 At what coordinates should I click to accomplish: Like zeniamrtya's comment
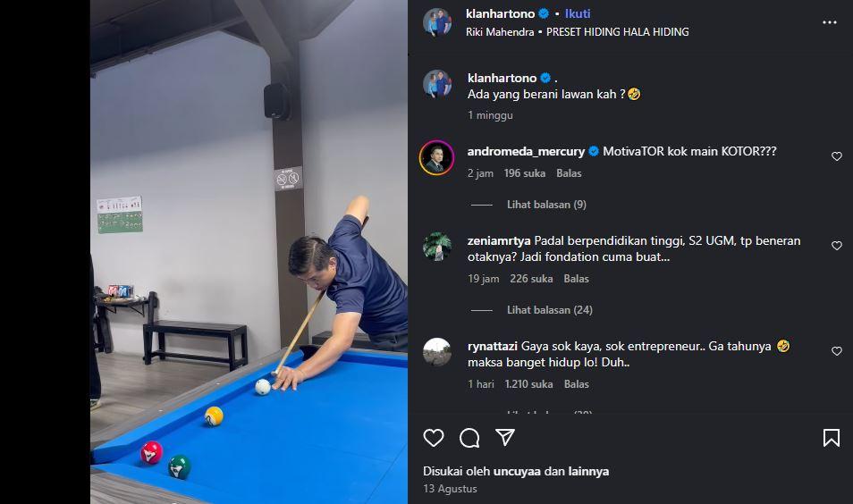(837, 246)
